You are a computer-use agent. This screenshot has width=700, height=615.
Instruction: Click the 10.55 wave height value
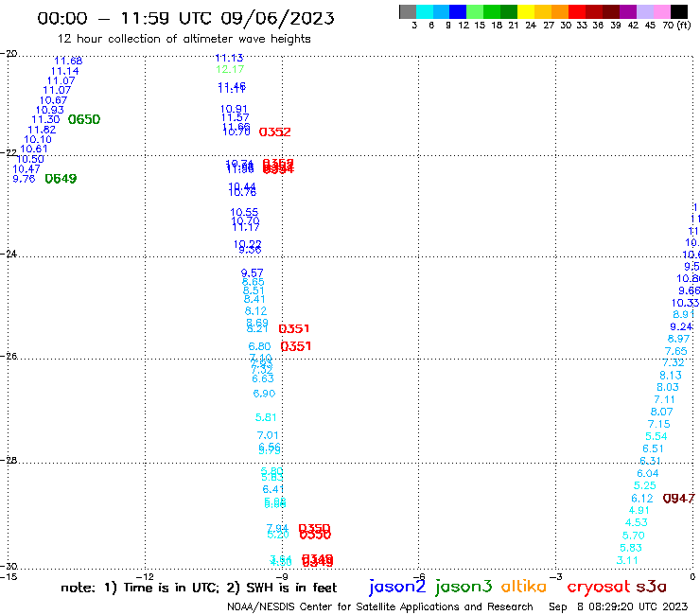[x=244, y=212]
